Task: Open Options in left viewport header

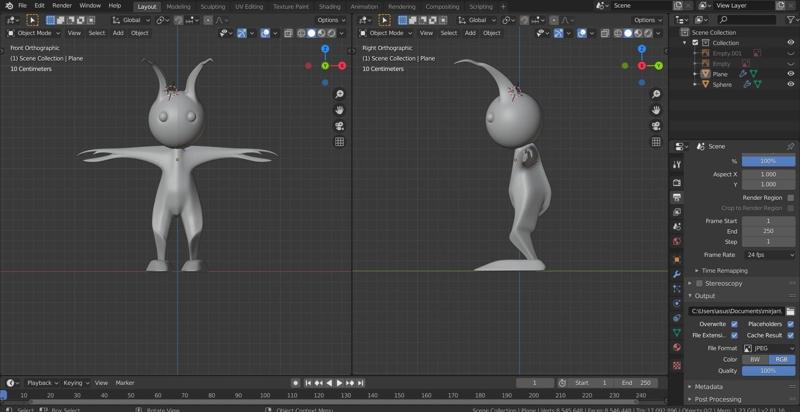Action: (x=330, y=20)
